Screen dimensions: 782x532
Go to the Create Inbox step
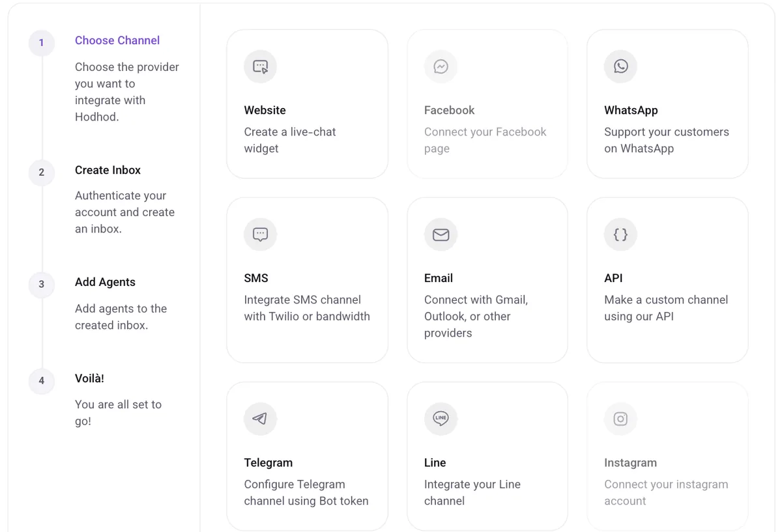click(108, 170)
